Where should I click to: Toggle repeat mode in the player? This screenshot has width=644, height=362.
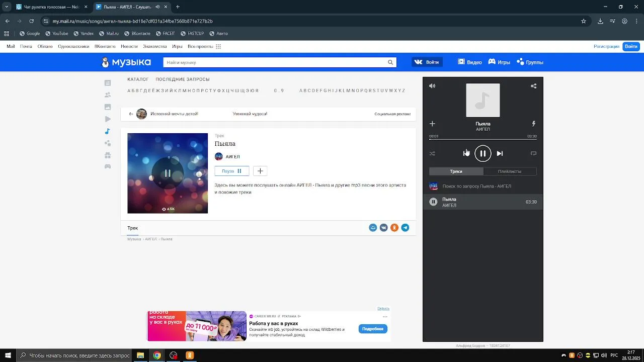coord(534,153)
